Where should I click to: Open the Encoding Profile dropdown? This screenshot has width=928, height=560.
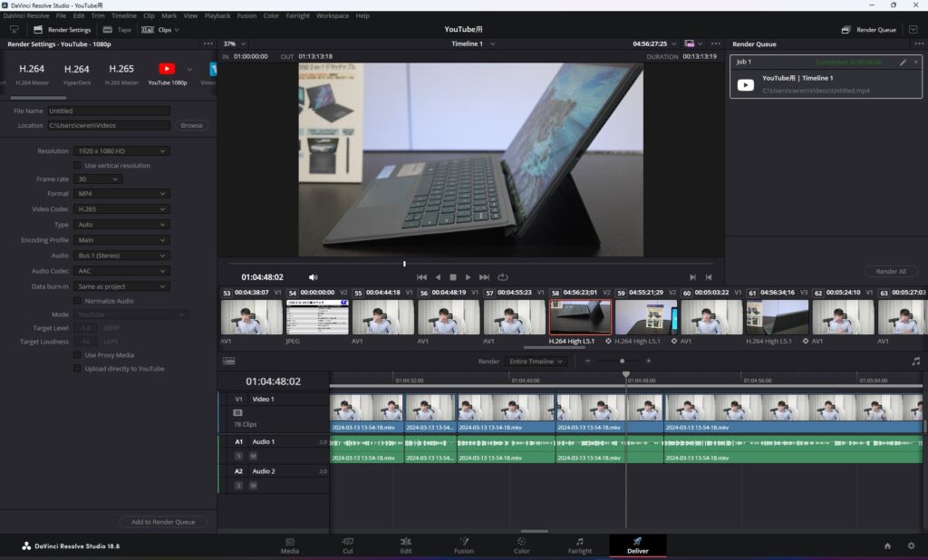121,240
